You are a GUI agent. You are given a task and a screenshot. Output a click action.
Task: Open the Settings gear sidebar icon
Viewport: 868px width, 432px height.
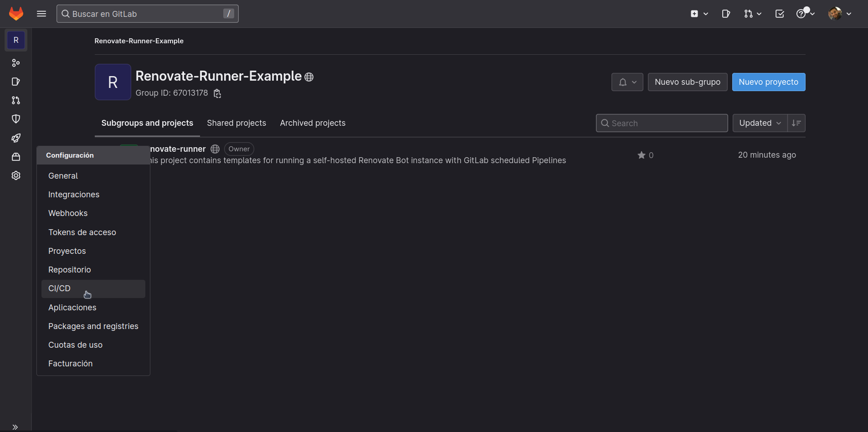tap(16, 175)
